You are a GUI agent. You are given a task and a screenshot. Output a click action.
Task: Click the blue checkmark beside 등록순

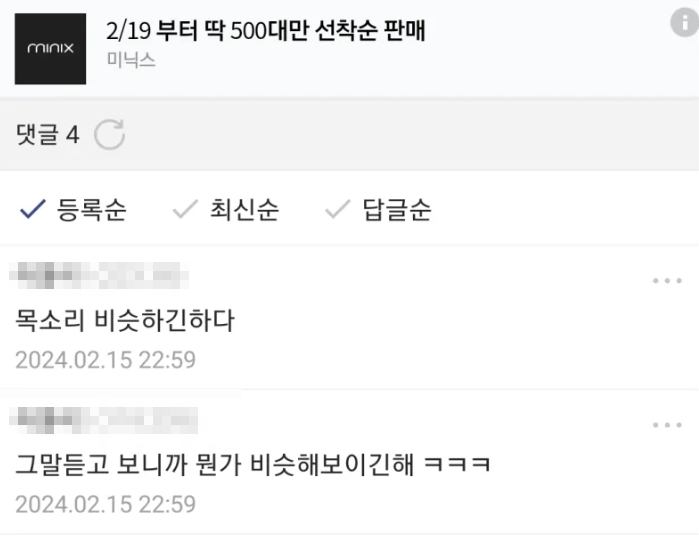33,209
